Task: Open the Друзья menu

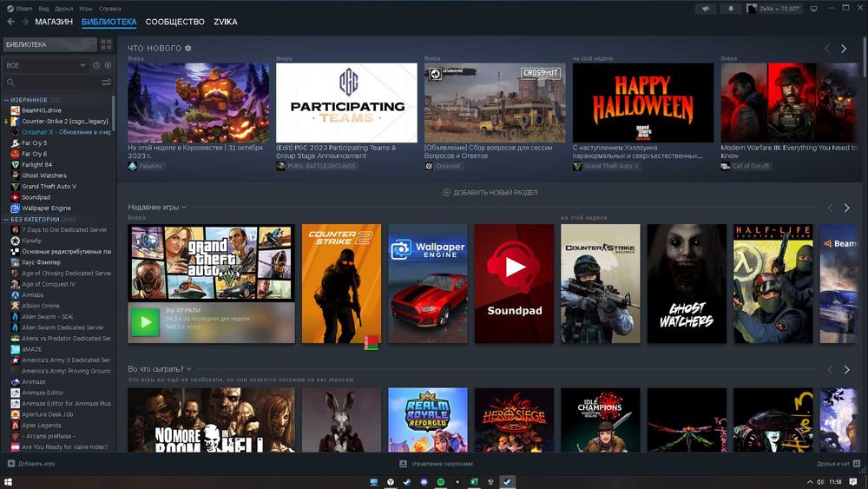Action: coord(63,9)
